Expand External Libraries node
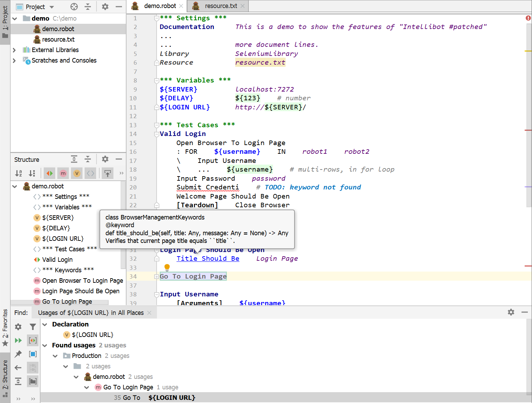Screen dimensions: 532x403 click(14, 50)
